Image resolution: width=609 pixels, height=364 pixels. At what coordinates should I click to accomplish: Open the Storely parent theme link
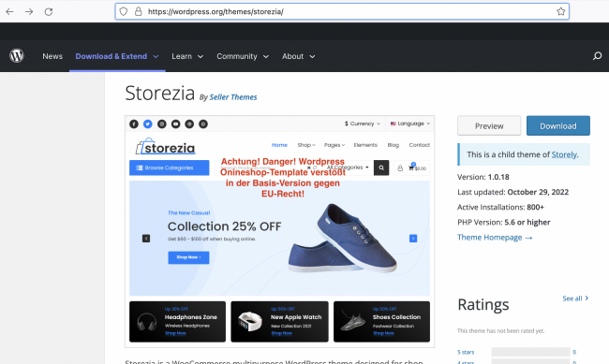point(564,154)
